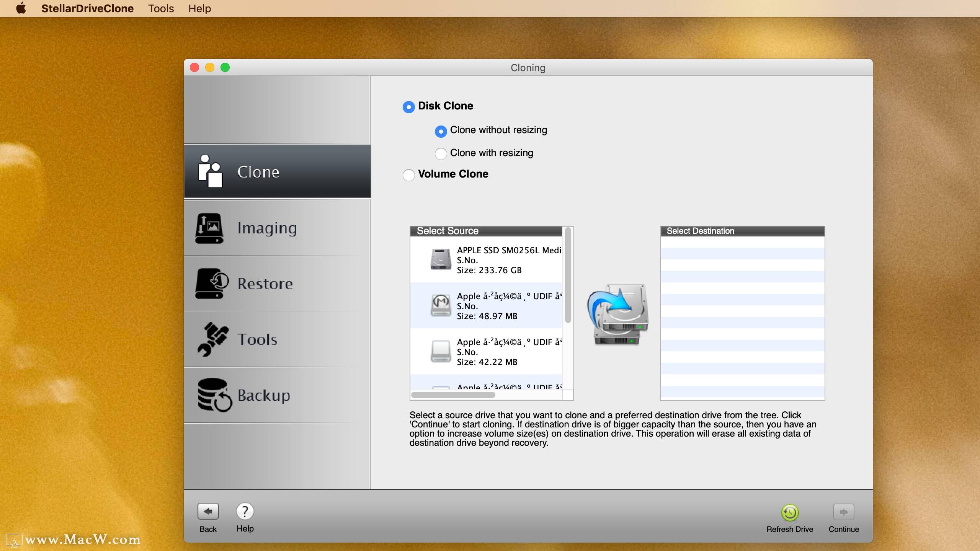Select the Disk Clone radio button
980x551 pixels.
pyautogui.click(x=408, y=107)
